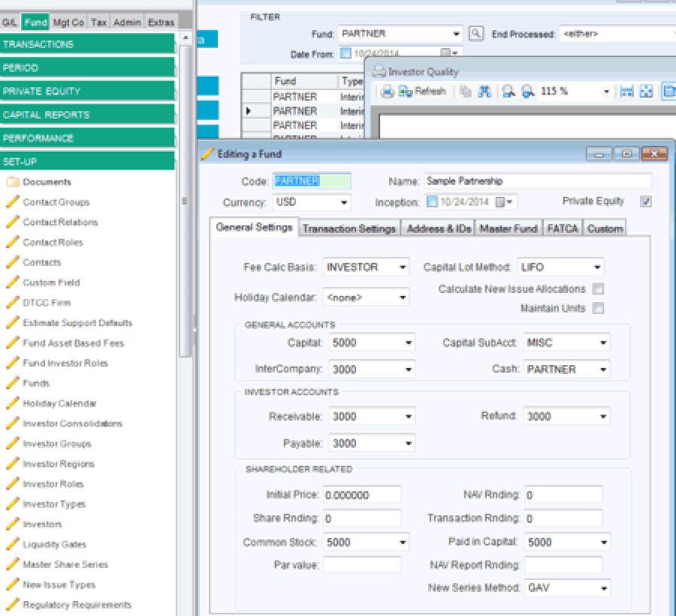Open Investor Types from the Set-Up list
Screen dimensions: 676x616
(54, 504)
